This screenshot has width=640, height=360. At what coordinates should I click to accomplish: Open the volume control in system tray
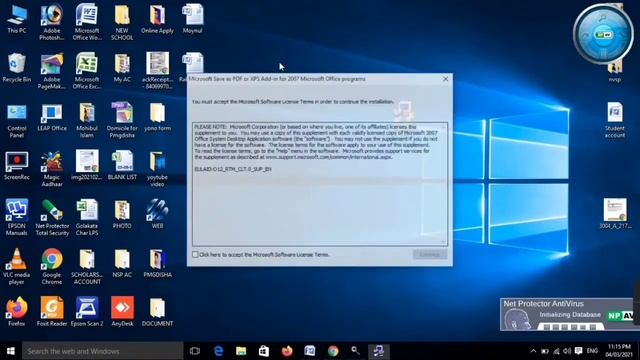coord(567,351)
